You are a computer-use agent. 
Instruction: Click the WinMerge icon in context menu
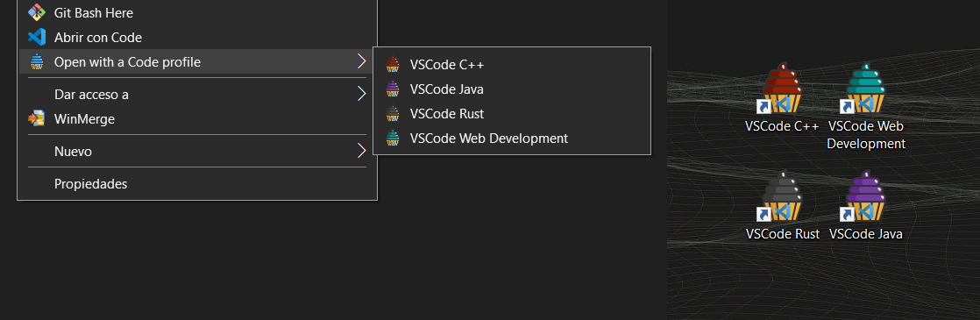(37, 118)
